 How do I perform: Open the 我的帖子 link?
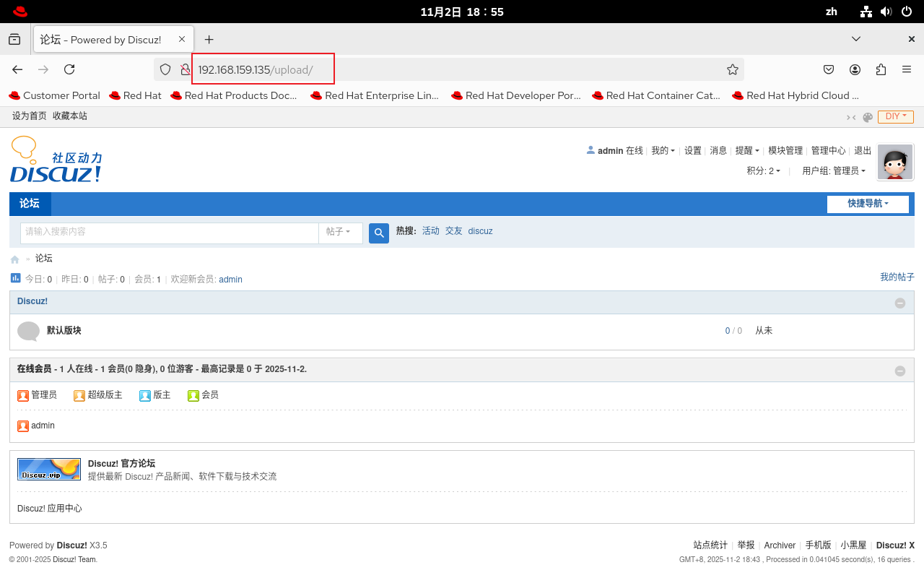[897, 277]
